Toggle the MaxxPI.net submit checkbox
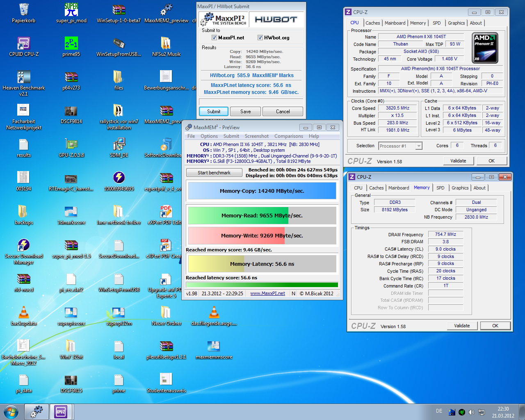Screen dimensions: 525x420 tap(214, 38)
